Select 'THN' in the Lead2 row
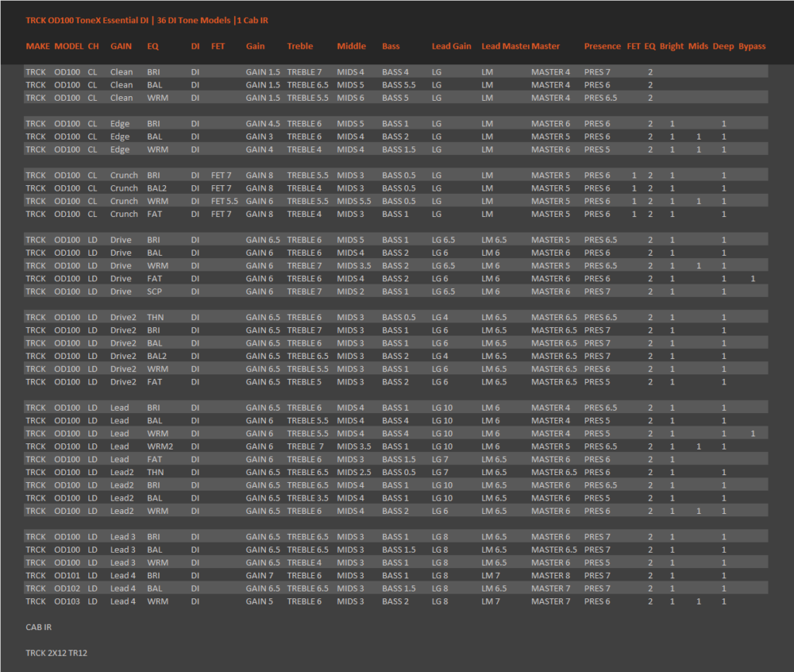 pos(155,472)
